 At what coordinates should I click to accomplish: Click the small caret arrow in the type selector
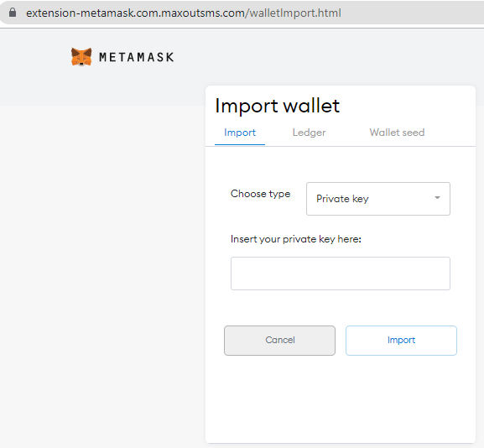click(437, 198)
